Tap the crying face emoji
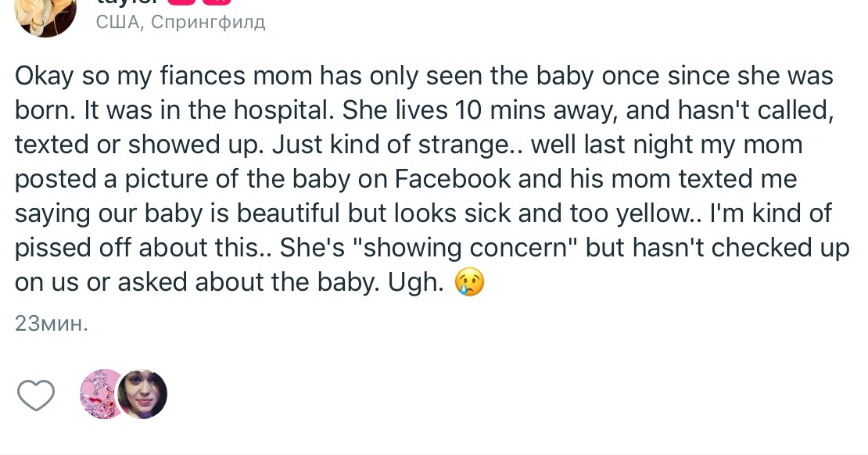The image size is (868, 455). (x=469, y=282)
